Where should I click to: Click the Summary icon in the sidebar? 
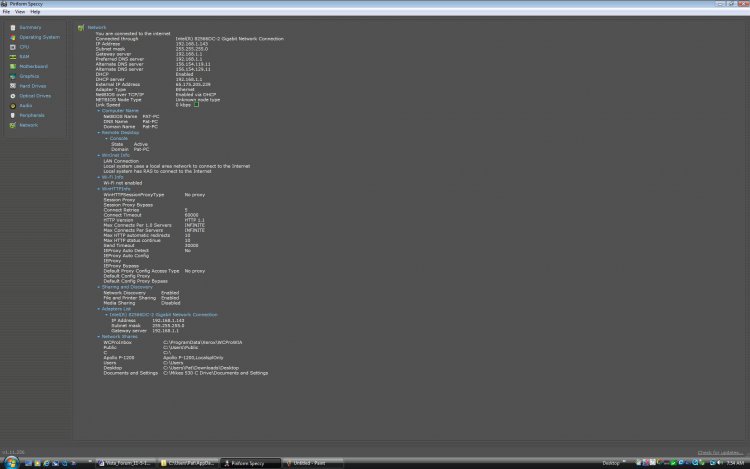[13, 28]
